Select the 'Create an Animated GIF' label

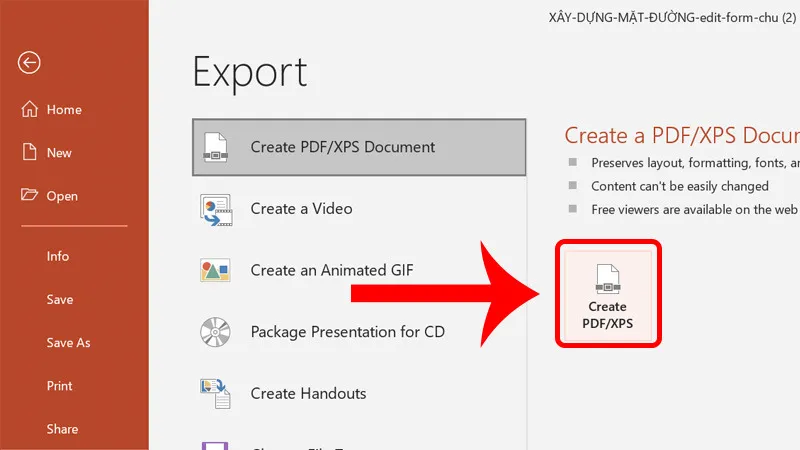(332, 270)
